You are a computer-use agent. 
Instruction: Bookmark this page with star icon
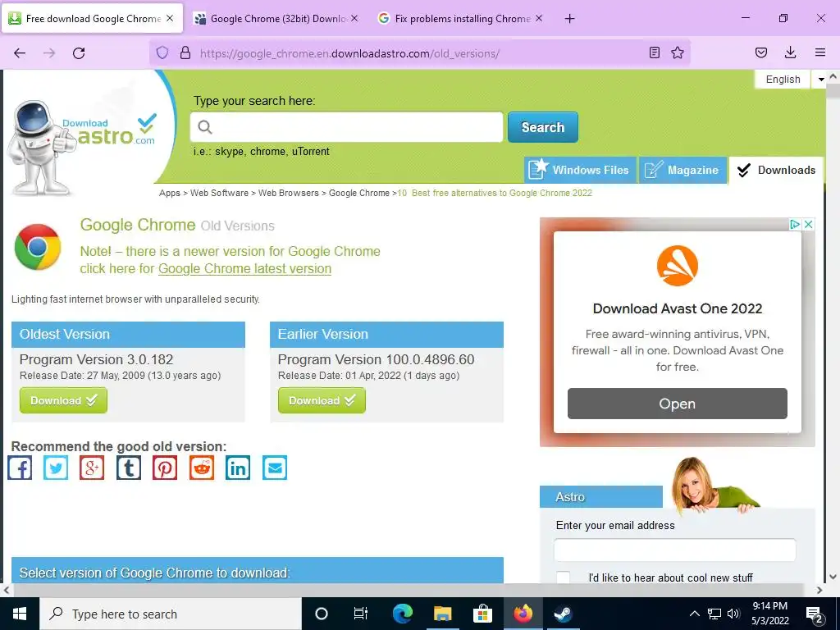pos(678,52)
